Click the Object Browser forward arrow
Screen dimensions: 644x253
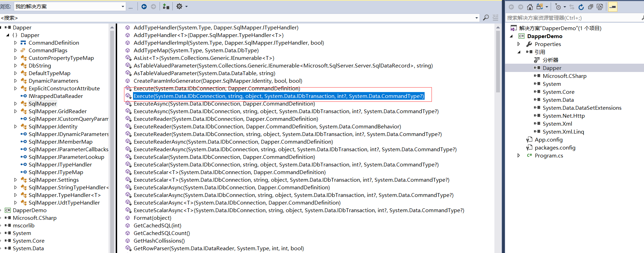(153, 7)
